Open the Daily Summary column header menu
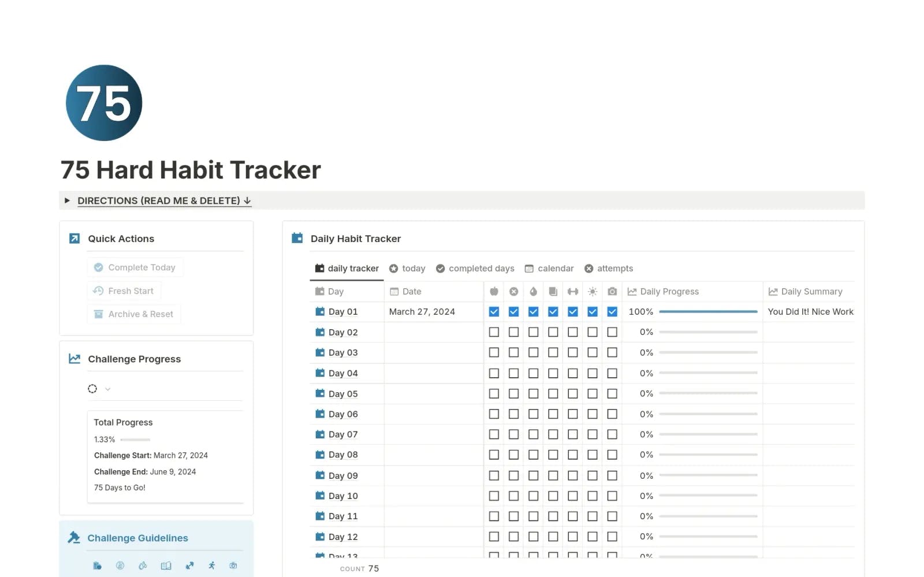 [x=809, y=292]
